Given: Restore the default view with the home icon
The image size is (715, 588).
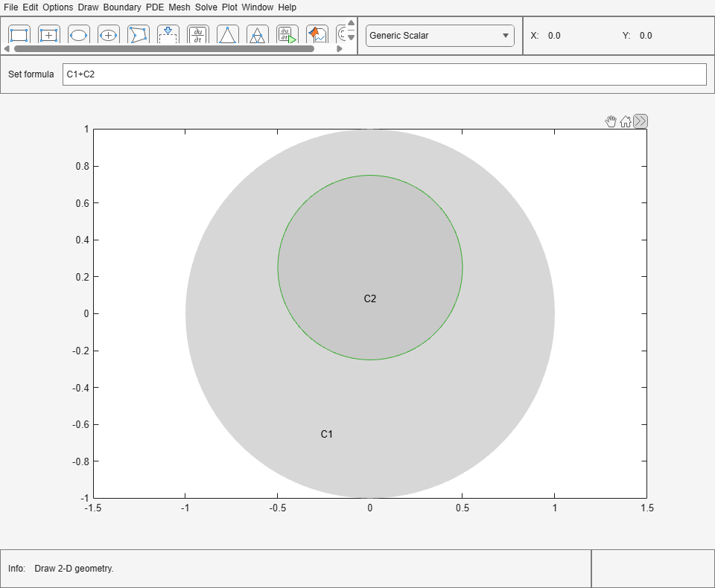Looking at the screenshot, I should click(x=626, y=121).
